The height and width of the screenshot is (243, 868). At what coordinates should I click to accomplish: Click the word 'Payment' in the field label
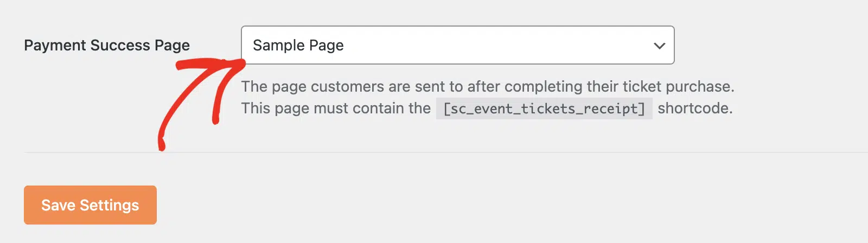[x=56, y=45]
